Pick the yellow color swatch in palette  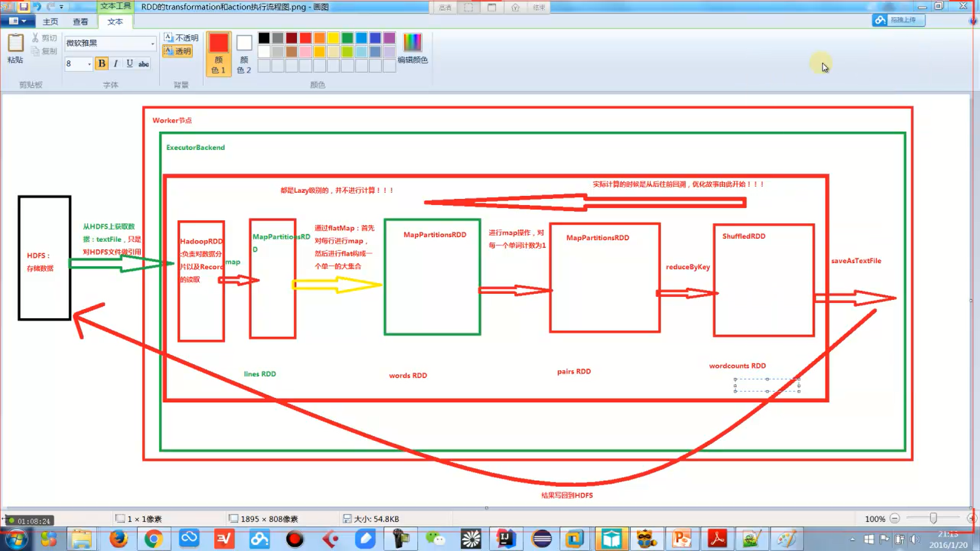333,38
